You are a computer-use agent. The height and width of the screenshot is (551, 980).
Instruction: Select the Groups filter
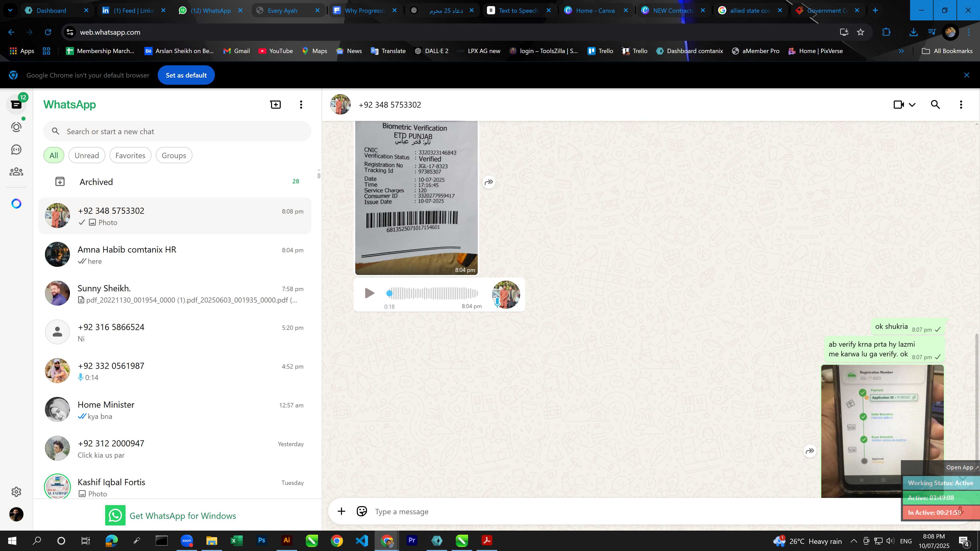174,156
